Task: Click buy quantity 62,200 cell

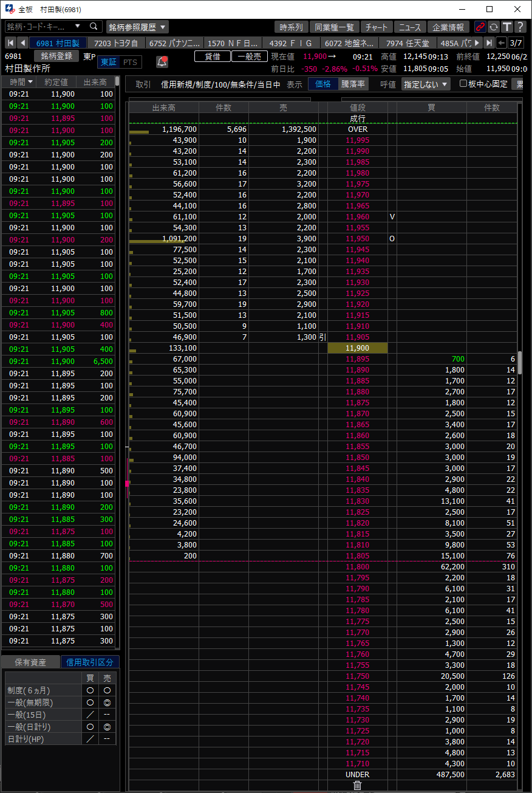Action: (431, 566)
